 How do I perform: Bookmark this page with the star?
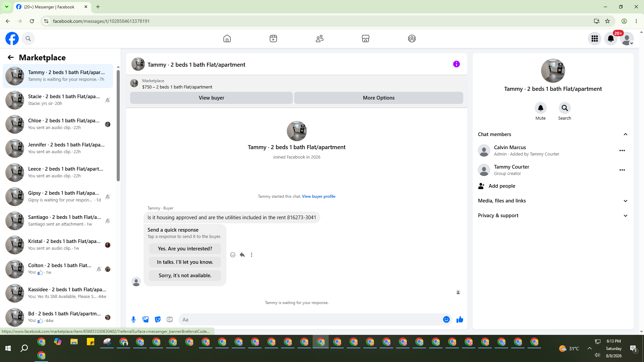pos(607,21)
